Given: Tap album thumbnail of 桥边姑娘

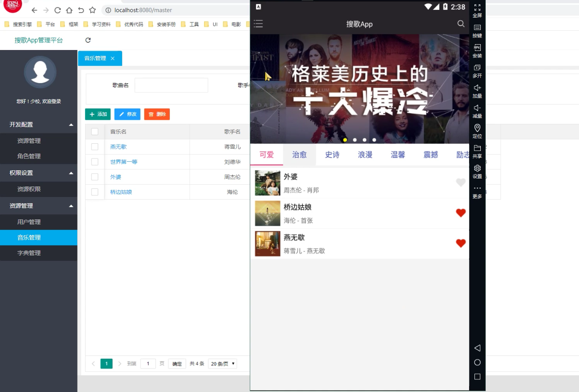Looking at the screenshot, I should (x=268, y=213).
